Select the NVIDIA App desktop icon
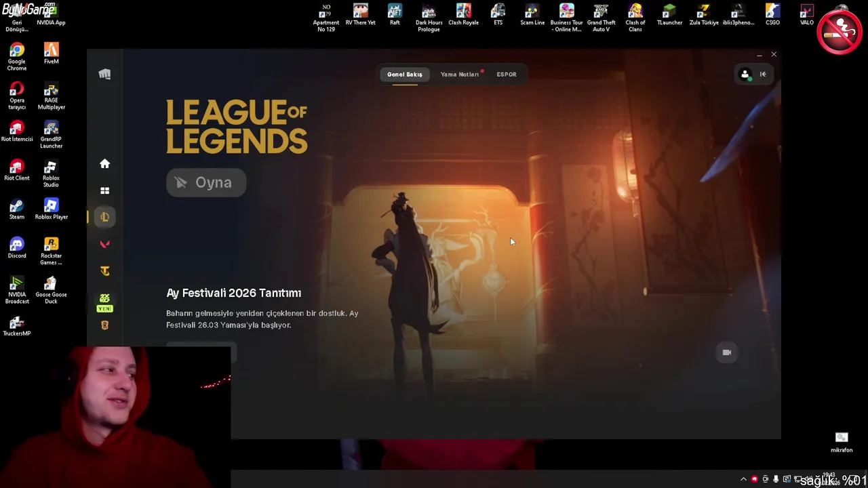Image resolution: width=868 pixels, height=488 pixels. click(52, 15)
